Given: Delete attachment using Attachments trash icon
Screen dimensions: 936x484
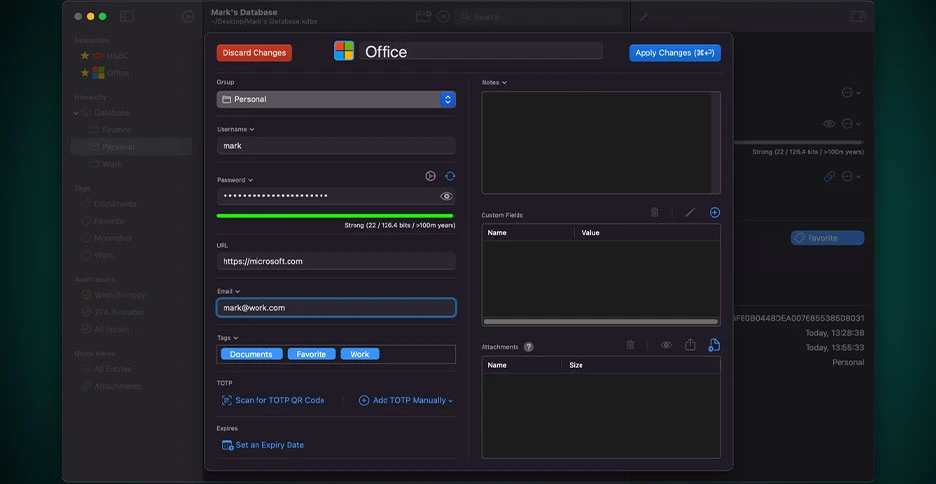Looking at the screenshot, I should [x=630, y=345].
